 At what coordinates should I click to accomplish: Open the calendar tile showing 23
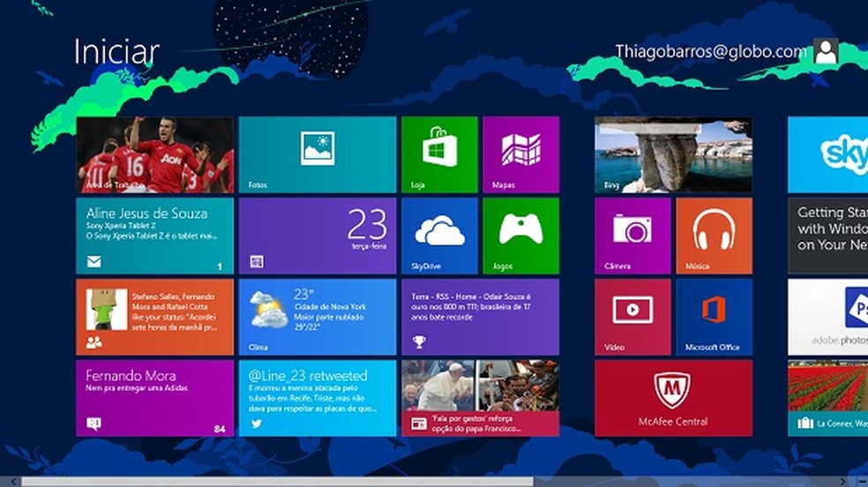click(318, 236)
